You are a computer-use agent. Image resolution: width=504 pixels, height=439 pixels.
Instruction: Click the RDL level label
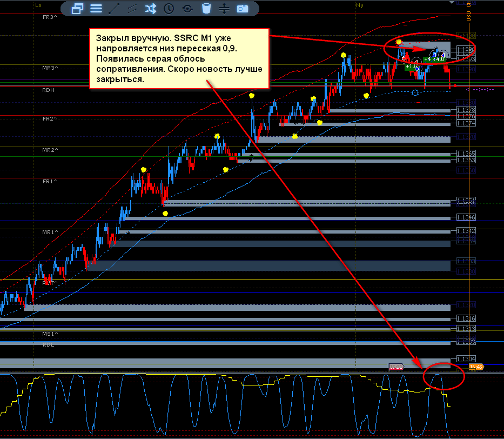48,345
